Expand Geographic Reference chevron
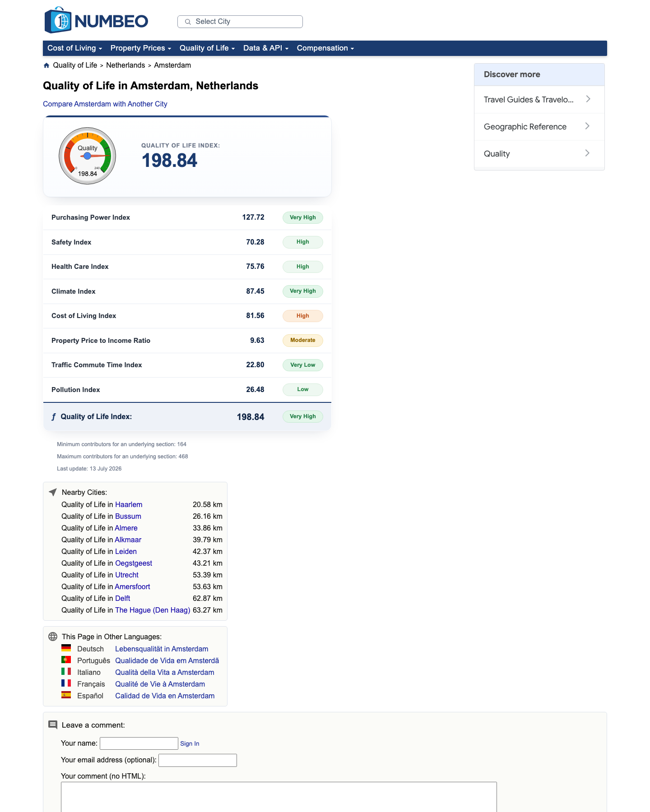The height and width of the screenshot is (812, 650). [587, 126]
